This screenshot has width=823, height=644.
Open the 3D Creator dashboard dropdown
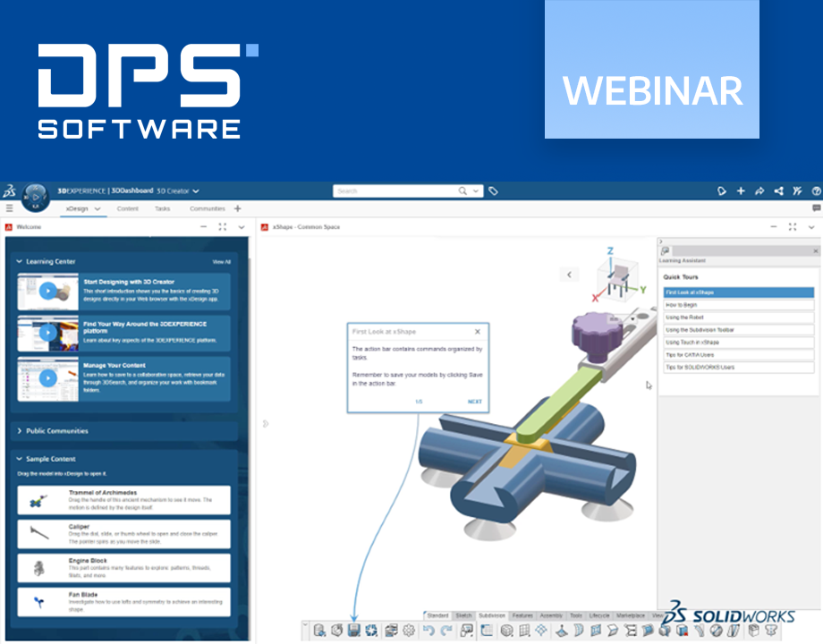click(195, 191)
